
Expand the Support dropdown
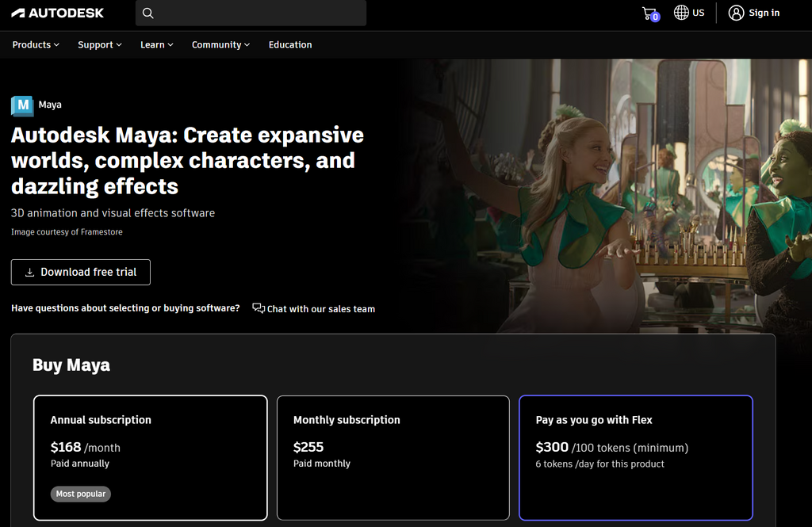coord(100,45)
